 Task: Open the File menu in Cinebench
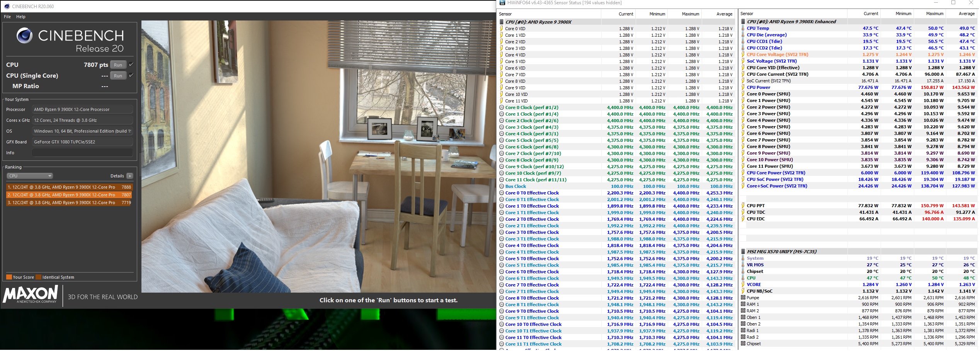(7, 17)
